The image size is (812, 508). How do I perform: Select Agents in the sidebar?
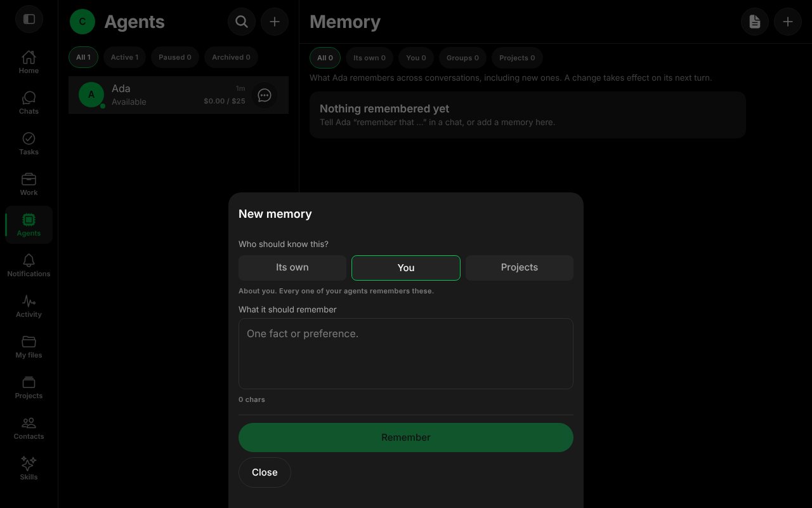click(x=29, y=225)
